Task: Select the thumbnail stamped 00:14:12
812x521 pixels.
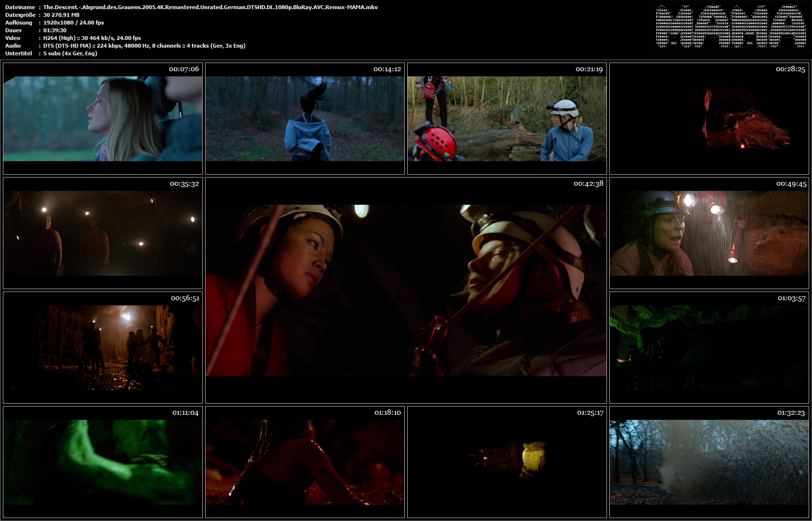Action: (x=305, y=118)
